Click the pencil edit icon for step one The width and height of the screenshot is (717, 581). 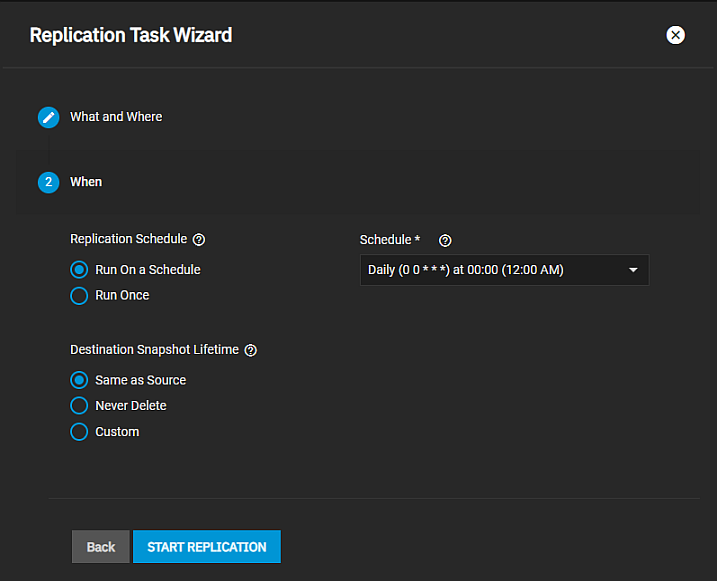click(x=49, y=117)
